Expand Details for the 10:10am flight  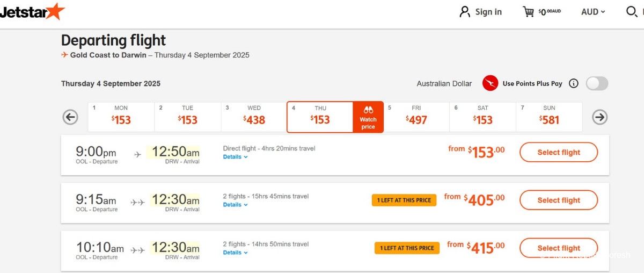click(x=235, y=253)
